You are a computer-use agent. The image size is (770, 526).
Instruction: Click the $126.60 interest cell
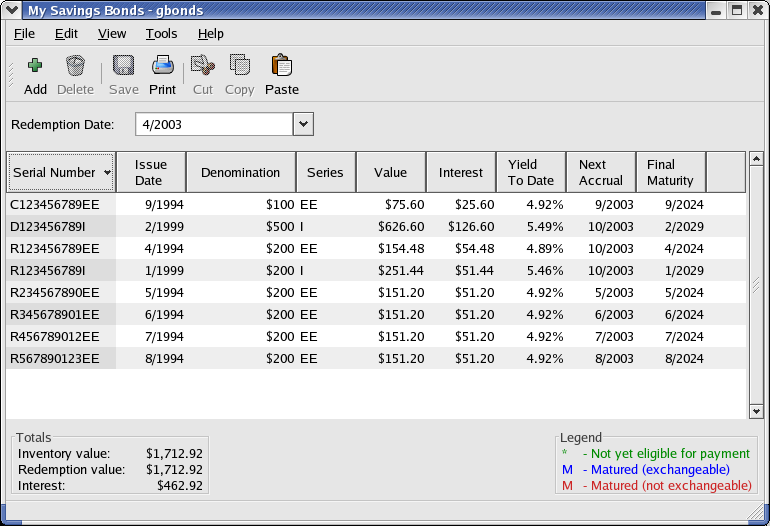pyautogui.click(x=471, y=227)
